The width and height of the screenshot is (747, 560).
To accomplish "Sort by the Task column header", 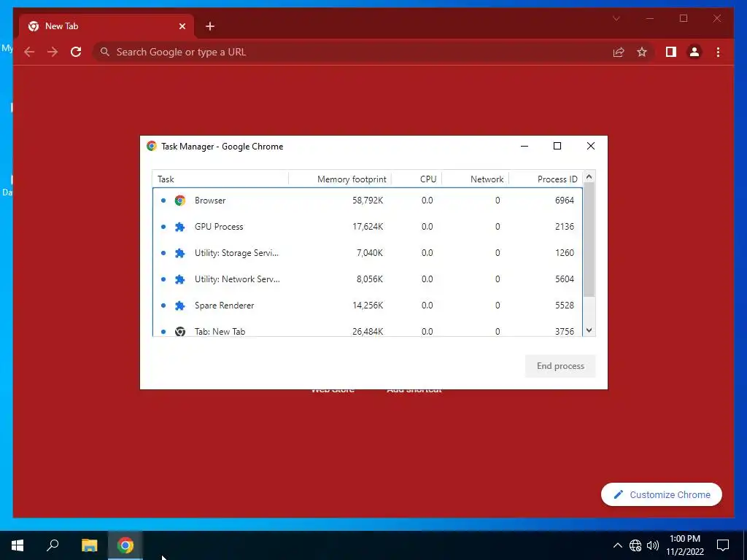I will pos(220,179).
